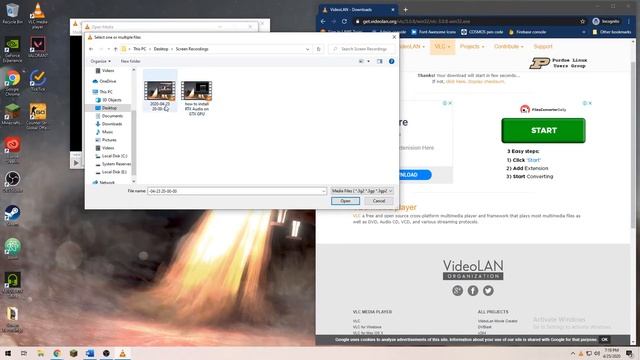
Task: Open the notification center in the tray
Action: point(629,353)
